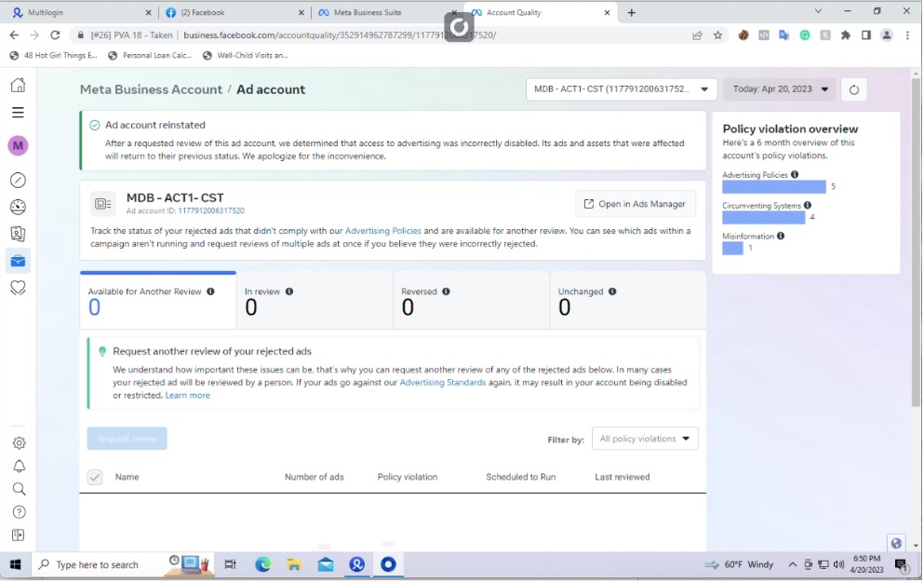Go to Meta Business Account breadcrumb
Image resolution: width=924 pixels, height=582 pixels.
[x=151, y=89]
